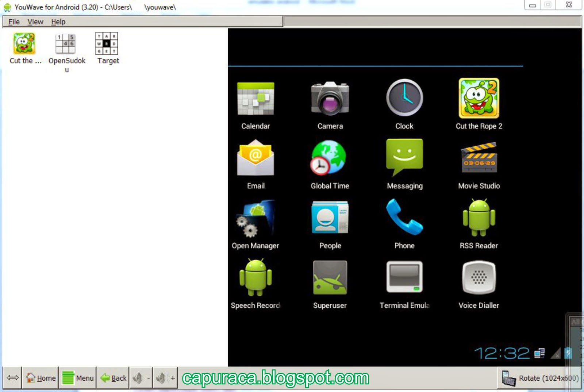Screen dimensions: 584x392
Task: Open the File menu
Action: click(x=14, y=22)
